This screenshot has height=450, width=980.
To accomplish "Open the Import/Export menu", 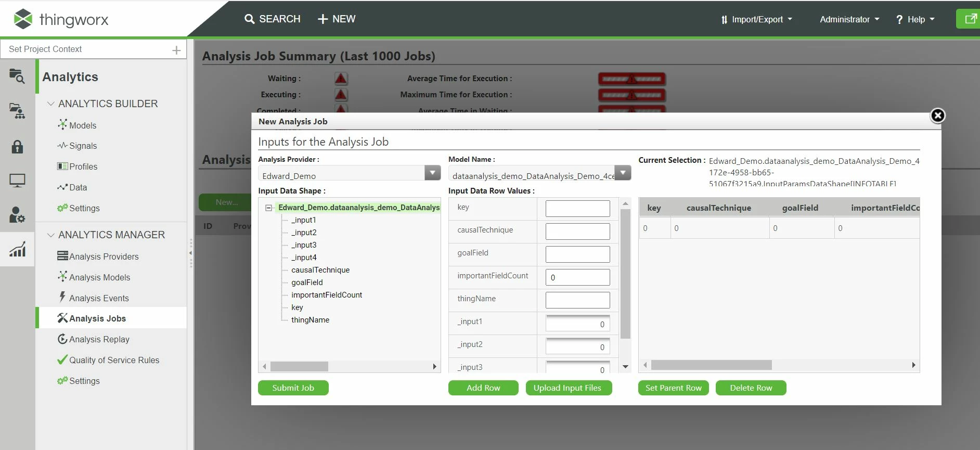I will pyautogui.click(x=756, y=19).
